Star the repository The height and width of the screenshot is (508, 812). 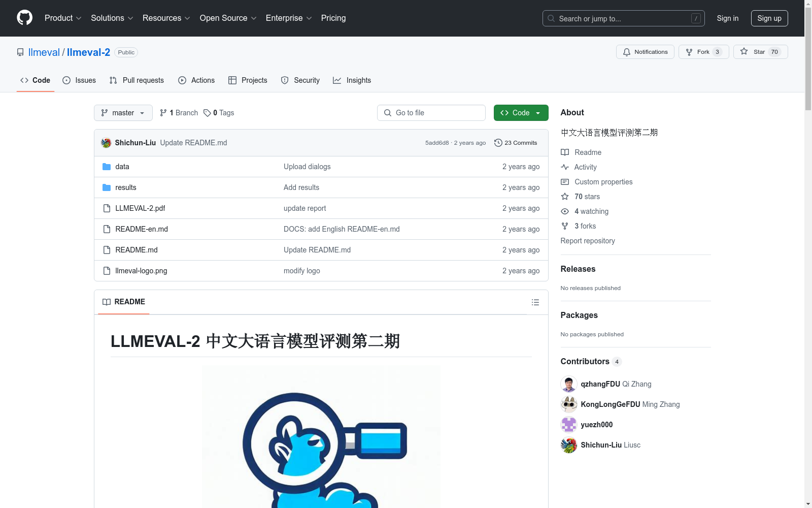click(x=760, y=52)
